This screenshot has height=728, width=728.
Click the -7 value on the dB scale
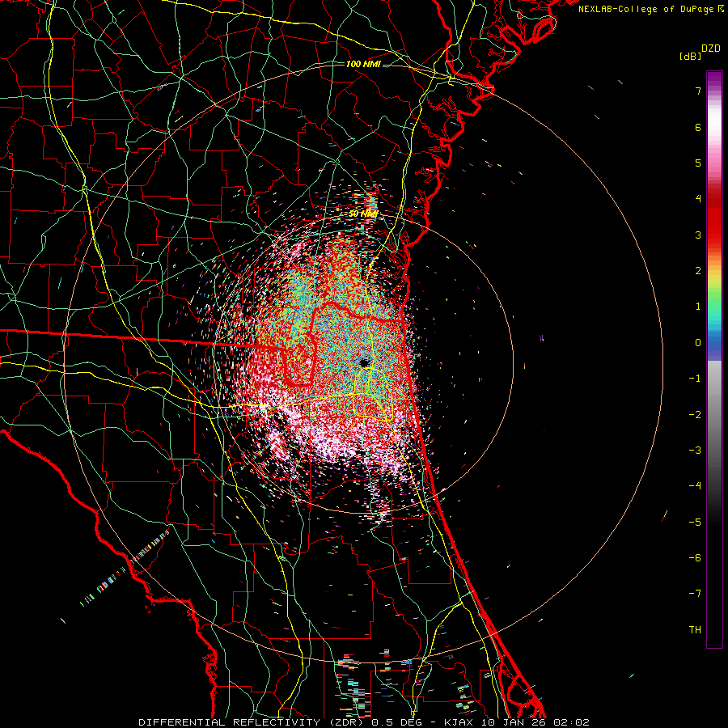[695, 594]
